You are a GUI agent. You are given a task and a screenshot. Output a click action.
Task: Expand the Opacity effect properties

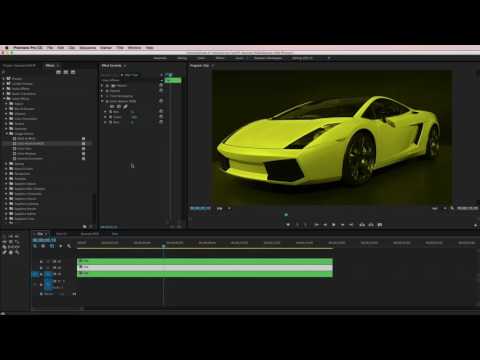(102, 91)
